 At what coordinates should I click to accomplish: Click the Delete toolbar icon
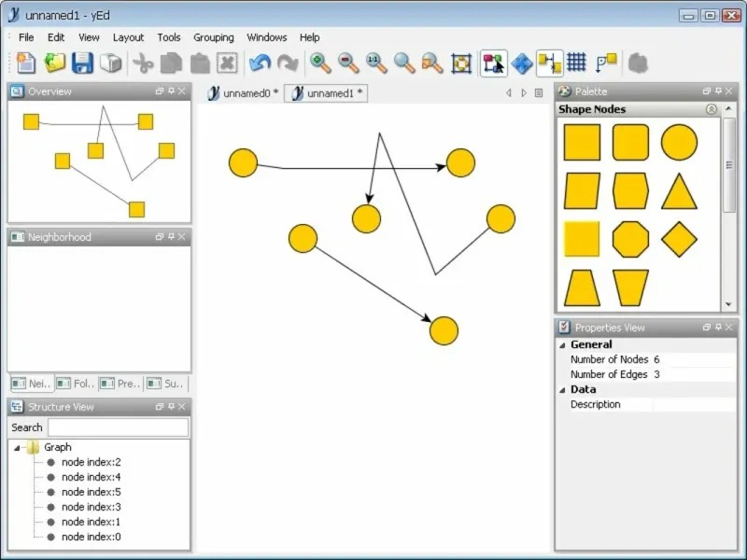(x=227, y=63)
